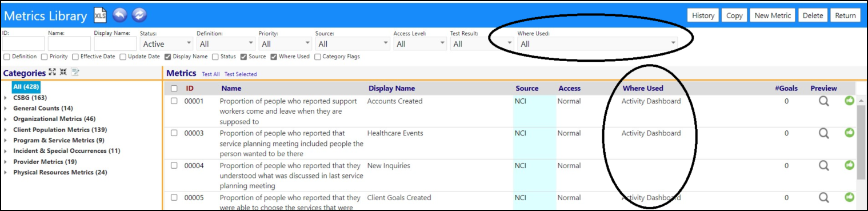
Task: Open the Status dropdown showing Active
Action: [166, 44]
